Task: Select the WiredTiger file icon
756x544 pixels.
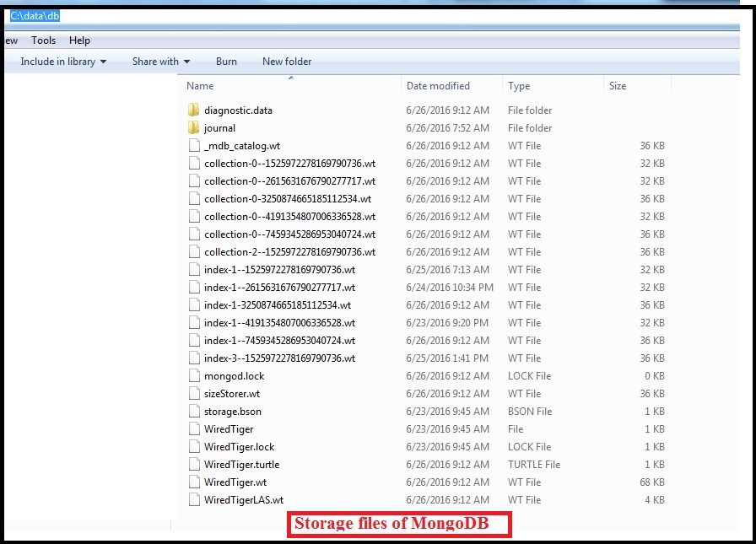Action: (194, 428)
